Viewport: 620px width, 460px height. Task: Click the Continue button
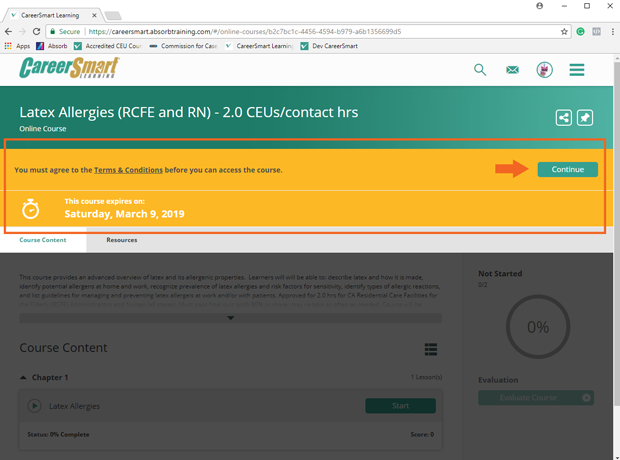(567, 169)
